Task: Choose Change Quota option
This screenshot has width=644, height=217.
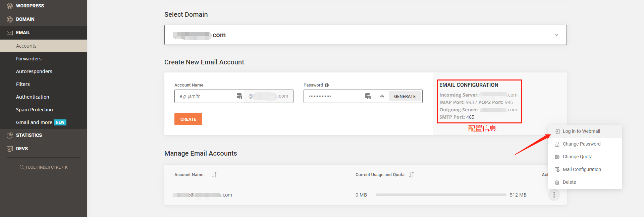Action: [585, 157]
